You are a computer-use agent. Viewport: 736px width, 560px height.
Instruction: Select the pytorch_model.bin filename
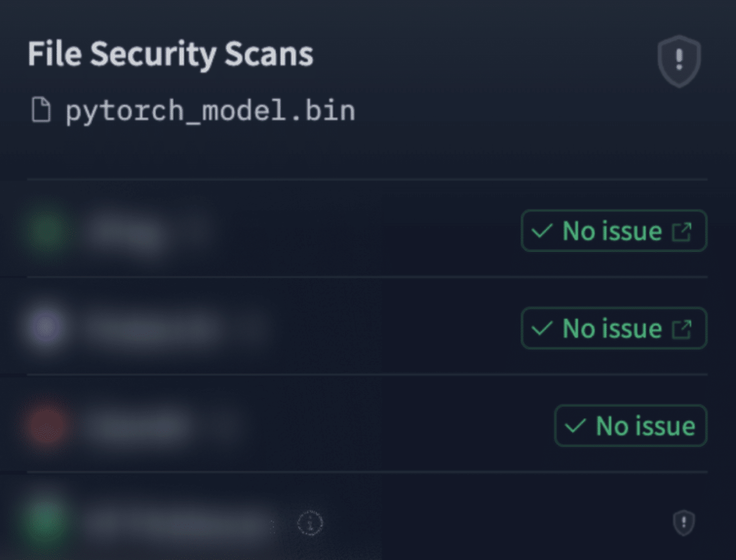(210, 111)
